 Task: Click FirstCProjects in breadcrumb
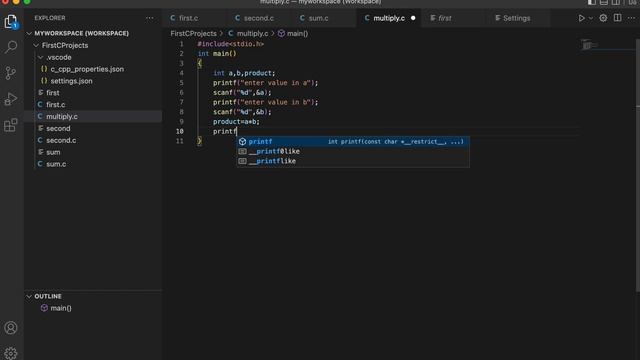[193, 33]
